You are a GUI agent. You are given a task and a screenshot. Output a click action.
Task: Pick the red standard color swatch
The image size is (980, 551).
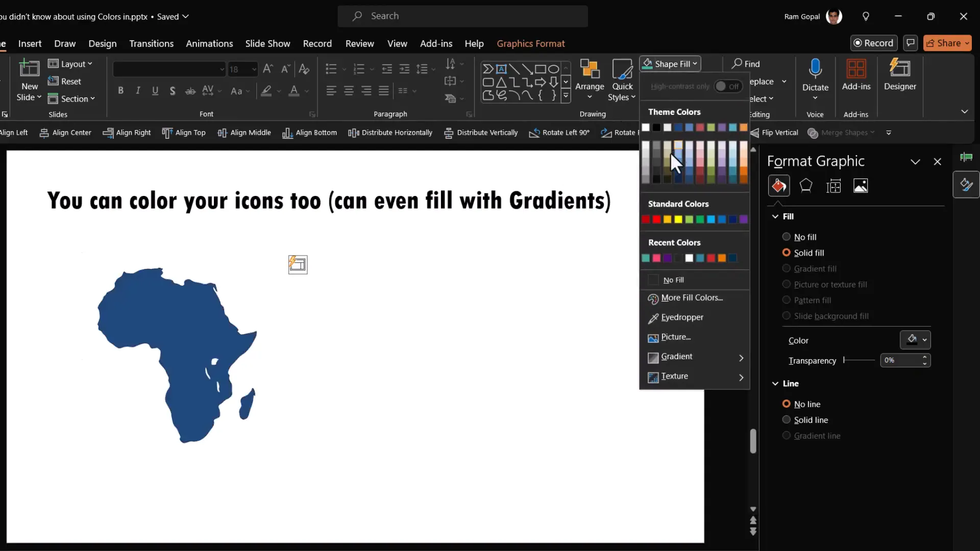tap(656, 219)
